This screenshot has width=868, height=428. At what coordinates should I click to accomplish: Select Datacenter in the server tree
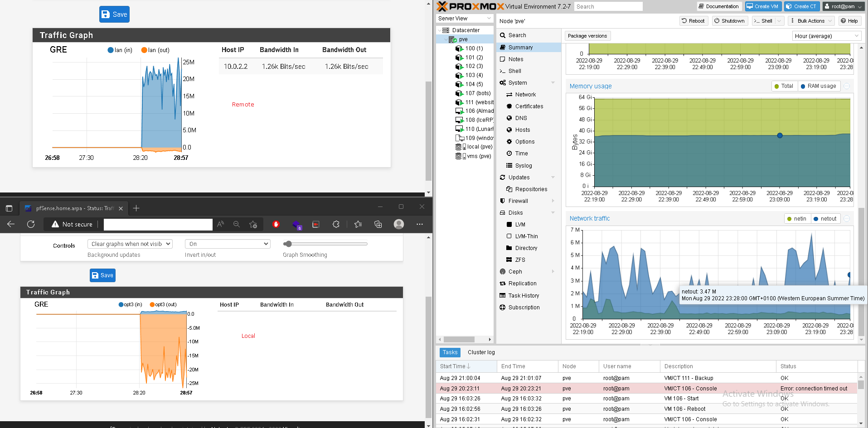tap(466, 30)
